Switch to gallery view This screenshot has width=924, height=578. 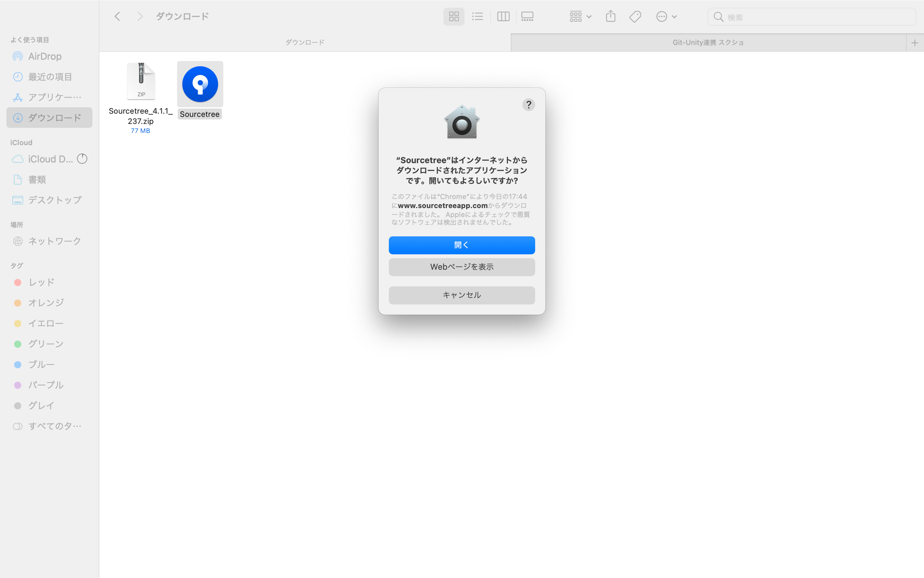coord(527,16)
